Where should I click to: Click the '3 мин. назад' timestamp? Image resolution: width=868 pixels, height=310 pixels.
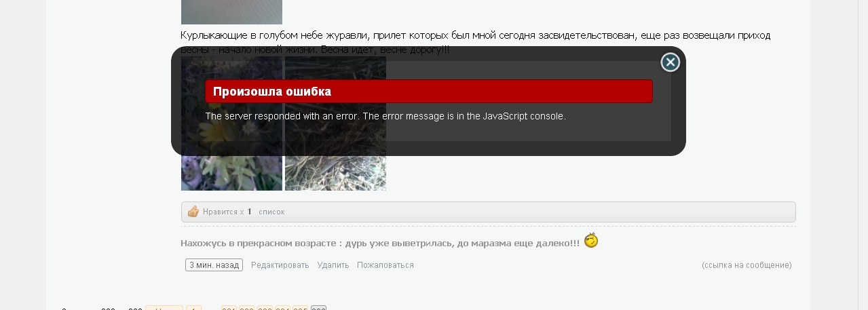click(214, 265)
